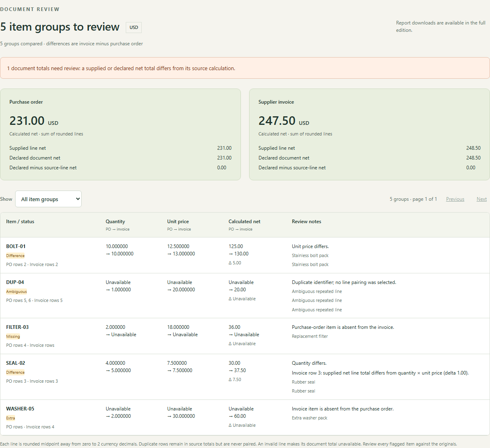Click the SEAL-02 invoice quantity 5.000000
The width and height of the screenshot is (490, 448).
[x=118, y=370]
